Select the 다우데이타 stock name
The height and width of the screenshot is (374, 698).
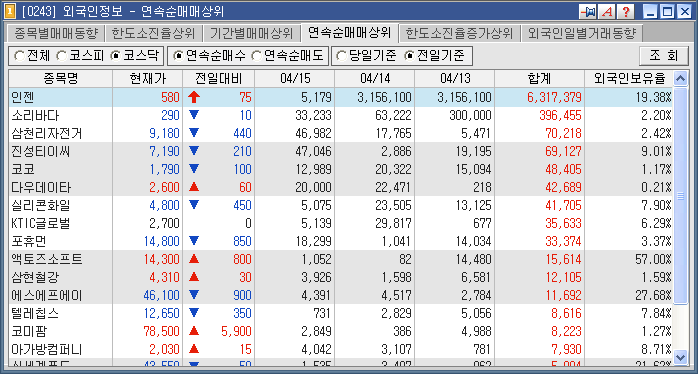(x=41, y=187)
